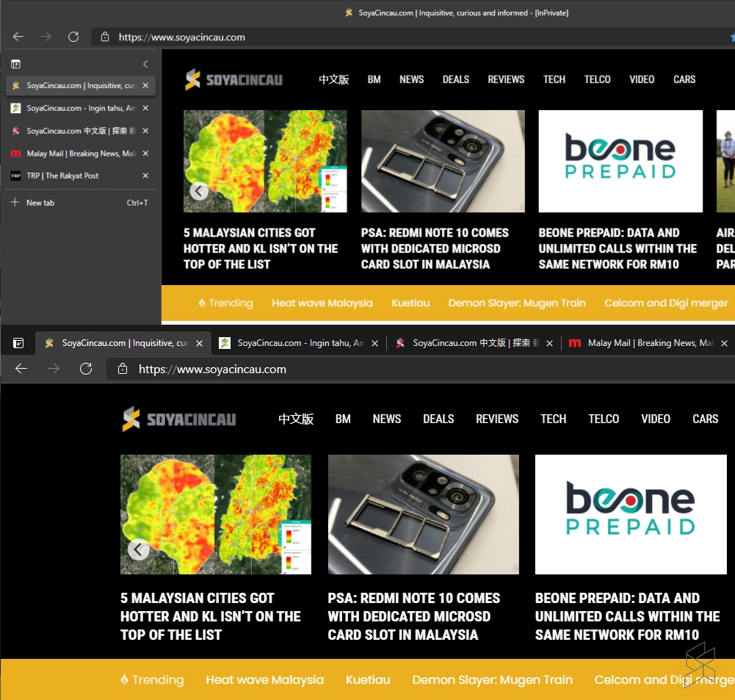Click the reload icon in the bottom browser toolbar

point(86,369)
